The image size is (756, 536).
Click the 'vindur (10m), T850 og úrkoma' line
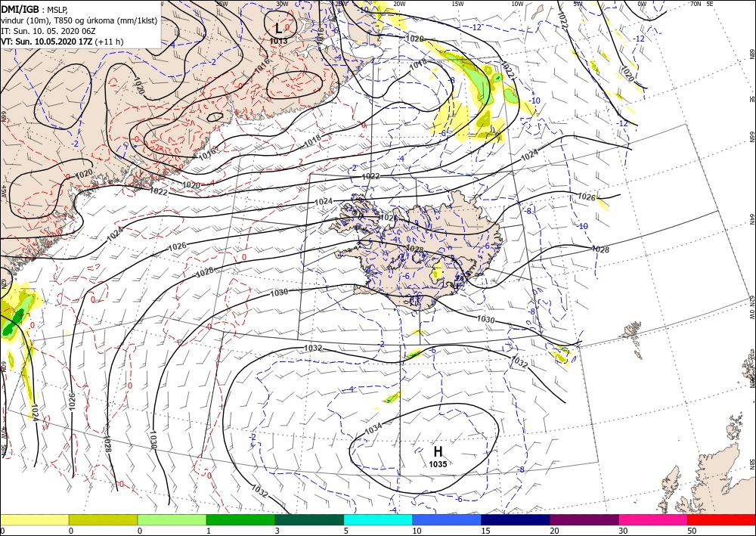(79, 20)
